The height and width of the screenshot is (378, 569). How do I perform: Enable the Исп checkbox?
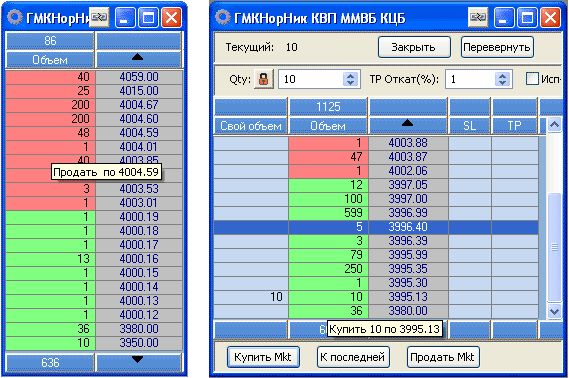pyautogui.click(x=532, y=79)
